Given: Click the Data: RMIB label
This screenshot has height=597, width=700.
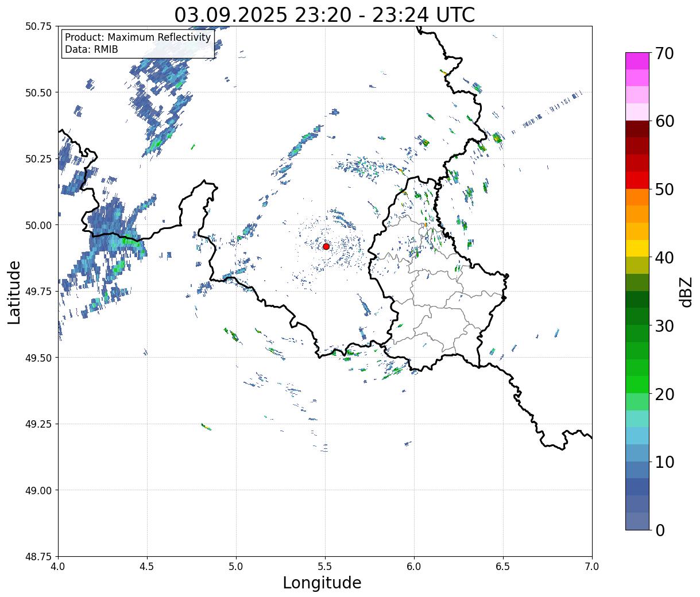Looking at the screenshot, I should [x=91, y=49].
